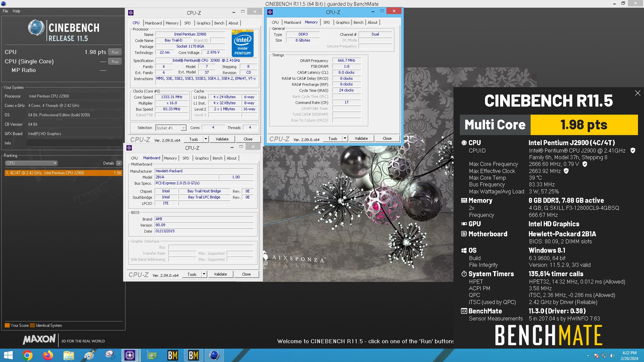Click the Instructions field in CPU-Z

click(x=206, y=80)
